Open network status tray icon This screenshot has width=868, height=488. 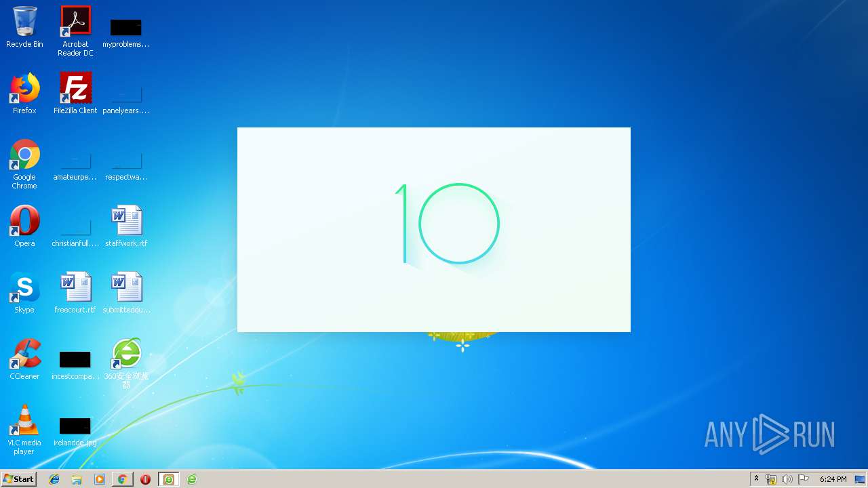click(771, 479)
